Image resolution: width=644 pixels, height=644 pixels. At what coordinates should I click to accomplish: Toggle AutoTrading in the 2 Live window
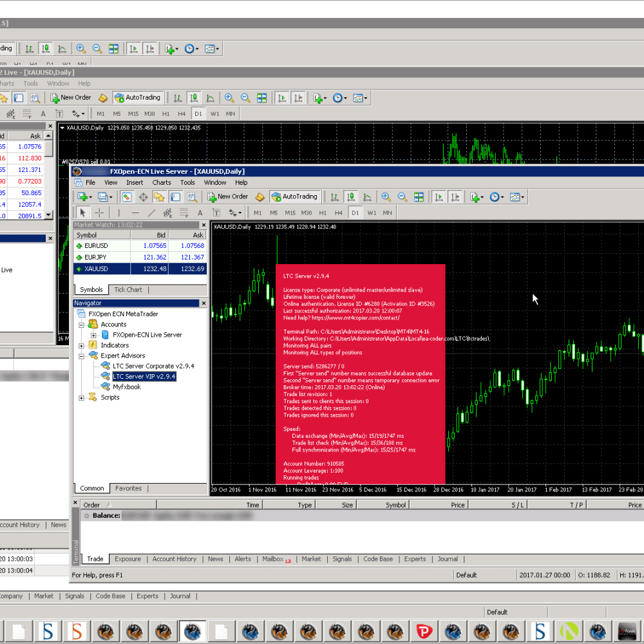(138, 98)
